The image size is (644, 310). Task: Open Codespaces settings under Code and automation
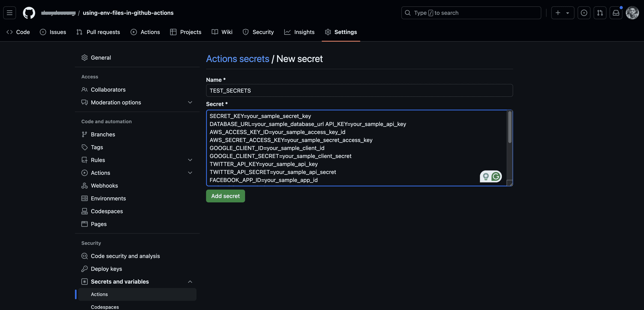(137, 211)
